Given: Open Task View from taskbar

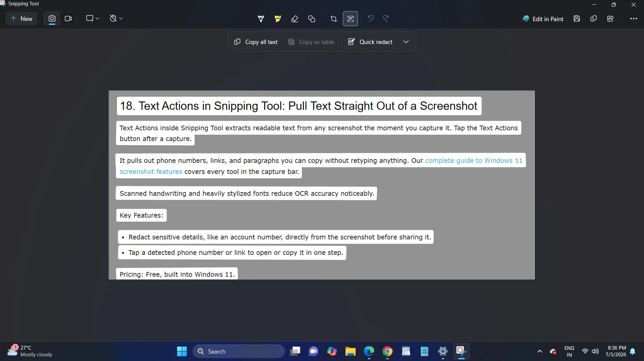Looking at the screenshot, I should (x=295, y=351).
